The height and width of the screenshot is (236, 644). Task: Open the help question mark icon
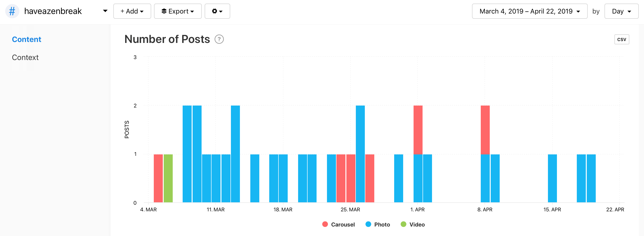click(219, 39)
